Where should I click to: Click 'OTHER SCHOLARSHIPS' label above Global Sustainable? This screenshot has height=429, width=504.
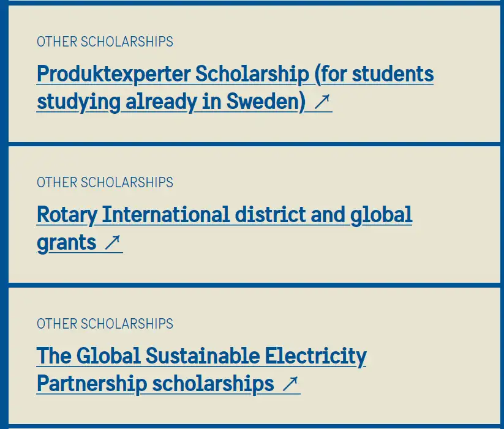105,323
